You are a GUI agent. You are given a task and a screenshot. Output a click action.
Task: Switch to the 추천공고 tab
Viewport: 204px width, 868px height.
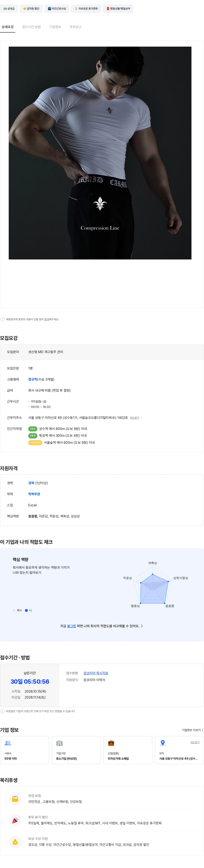(x=75, y=27)
